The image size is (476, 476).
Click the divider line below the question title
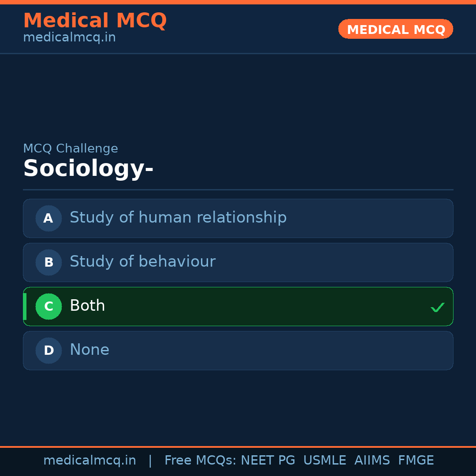click(x=238, y=190)
